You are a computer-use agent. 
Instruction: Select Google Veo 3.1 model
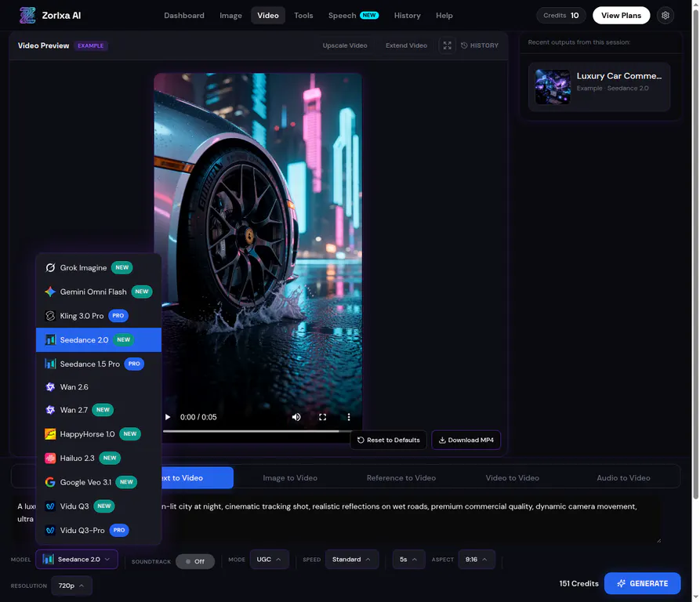coord(99,482)
